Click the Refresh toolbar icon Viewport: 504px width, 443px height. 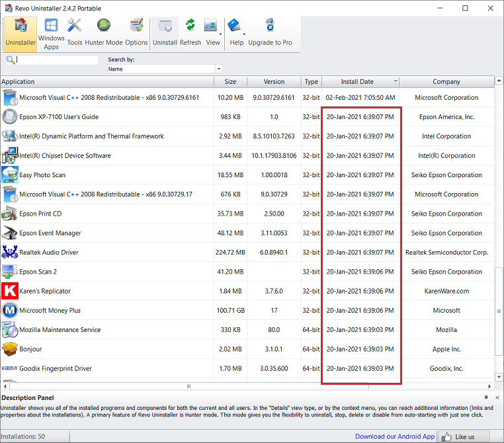tap(190, 33)
